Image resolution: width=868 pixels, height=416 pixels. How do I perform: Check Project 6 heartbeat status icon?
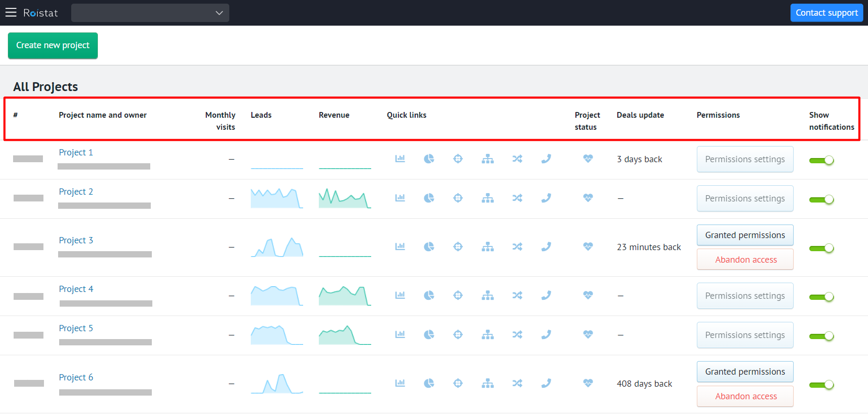(588, 384)
